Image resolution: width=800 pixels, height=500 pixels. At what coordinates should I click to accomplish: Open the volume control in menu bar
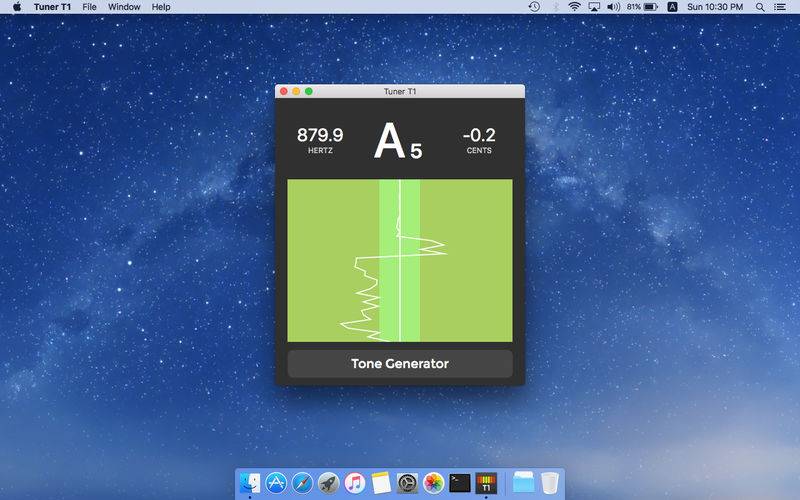613,7
